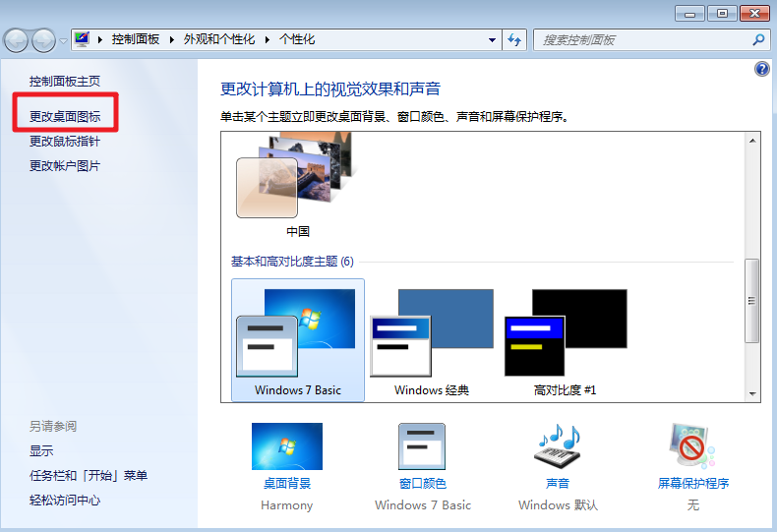Open 更改桌面图标 link
The width and height of the screenshot is (777, 532).
pos(64,116)
